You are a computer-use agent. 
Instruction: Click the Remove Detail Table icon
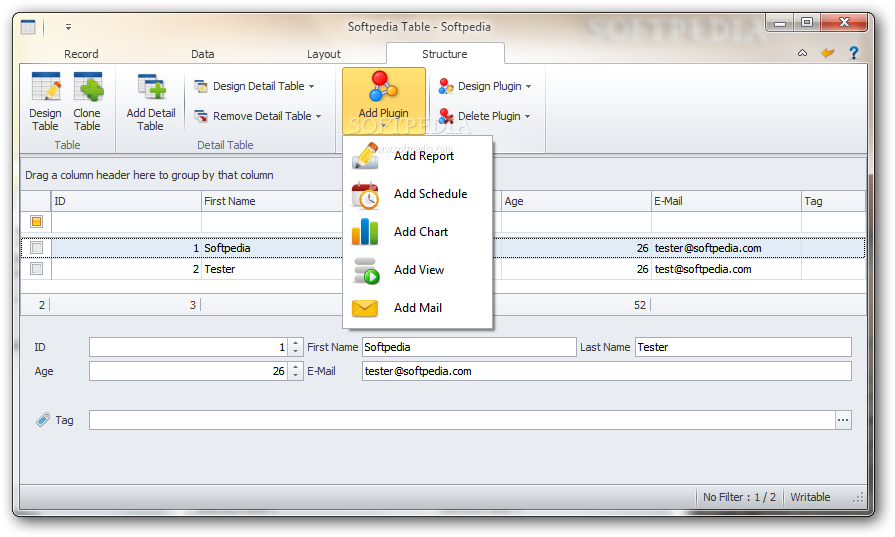tap(201, 116)
